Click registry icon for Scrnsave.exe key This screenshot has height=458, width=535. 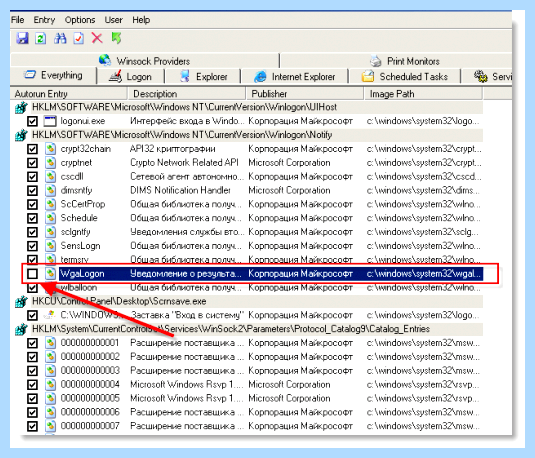pyautogui.click(x=21, y=302)
